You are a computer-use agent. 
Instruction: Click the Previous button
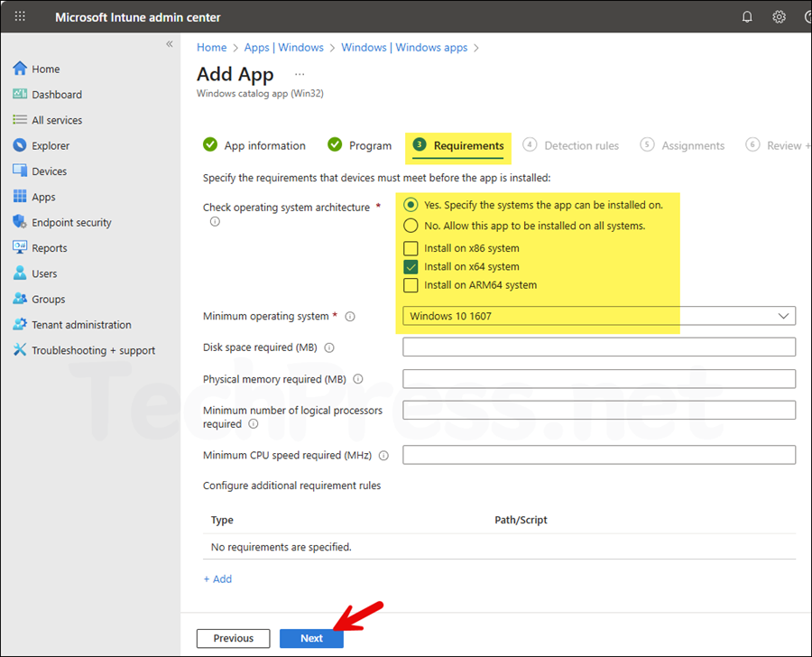click(233, 638)
